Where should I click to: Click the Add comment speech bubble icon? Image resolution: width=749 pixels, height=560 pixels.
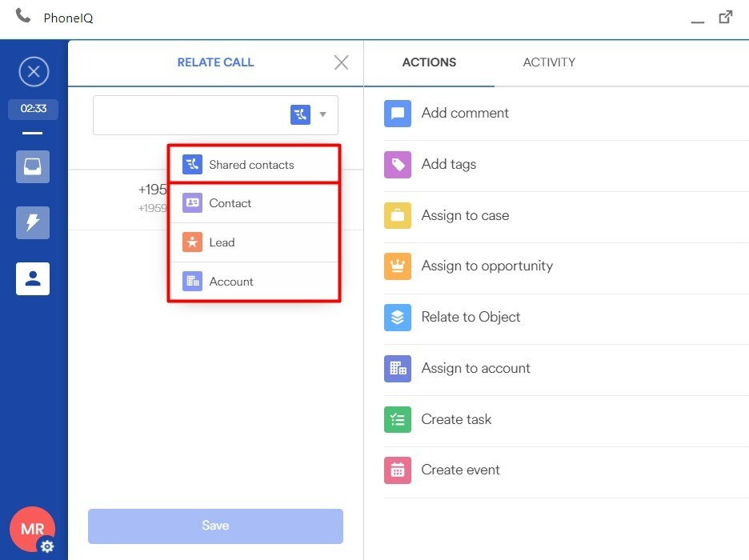pos(398,114)
